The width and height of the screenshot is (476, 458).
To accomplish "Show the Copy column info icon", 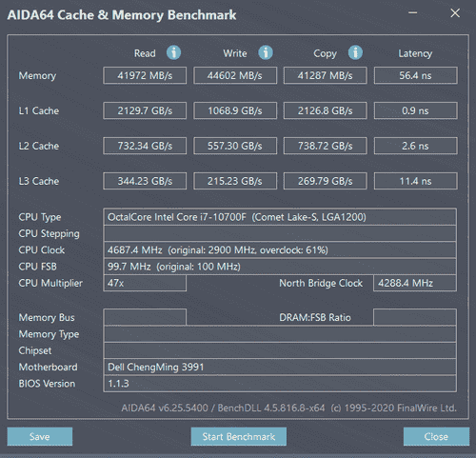I will tap(355, 52).
